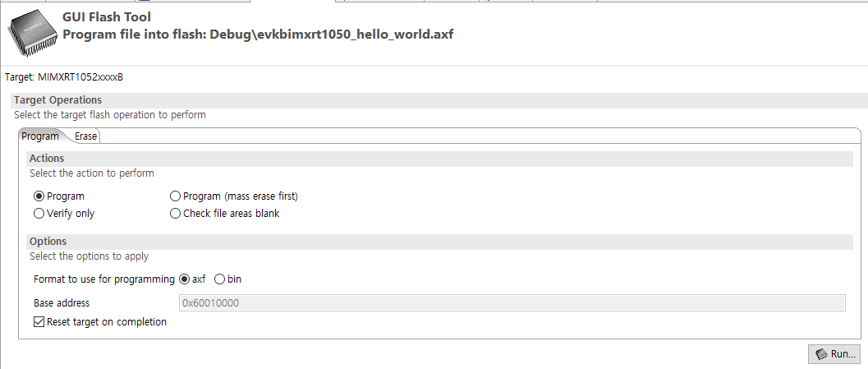This screenshot has height=369, width=868.
Task: Select the Program action radio button
Action: (x=39, y=196)
